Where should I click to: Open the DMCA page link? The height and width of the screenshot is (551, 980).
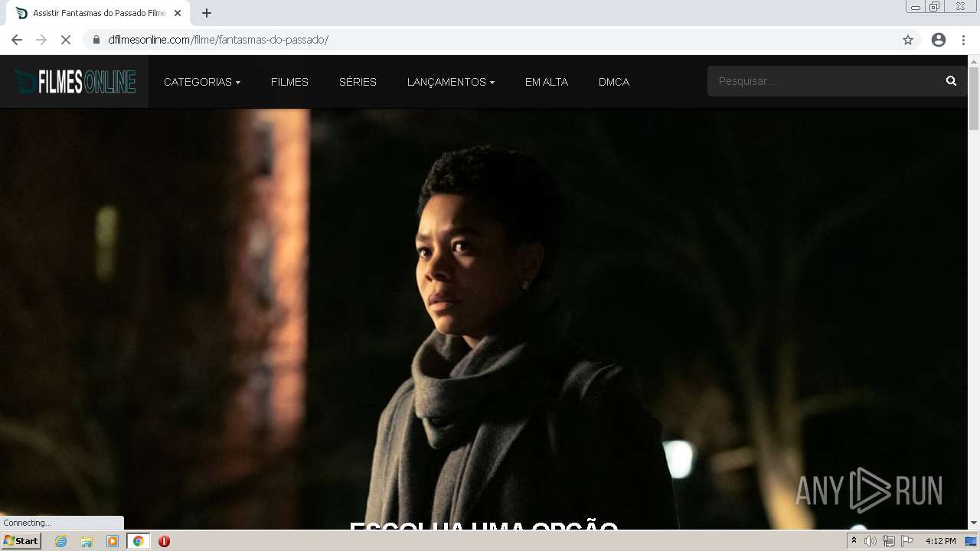(x=614, y=82)
